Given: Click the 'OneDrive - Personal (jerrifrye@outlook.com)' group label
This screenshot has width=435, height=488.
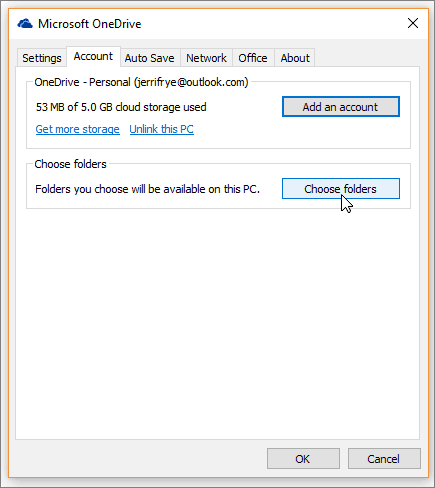Looking at the screenshot, I should coord(141,82).
